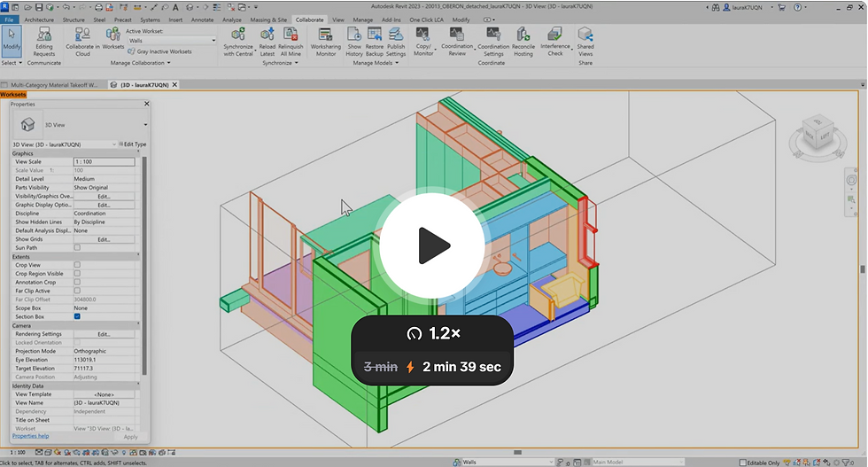
Task: Switch to the Annotate ribbon tab
Action: [x=202, y=19]
